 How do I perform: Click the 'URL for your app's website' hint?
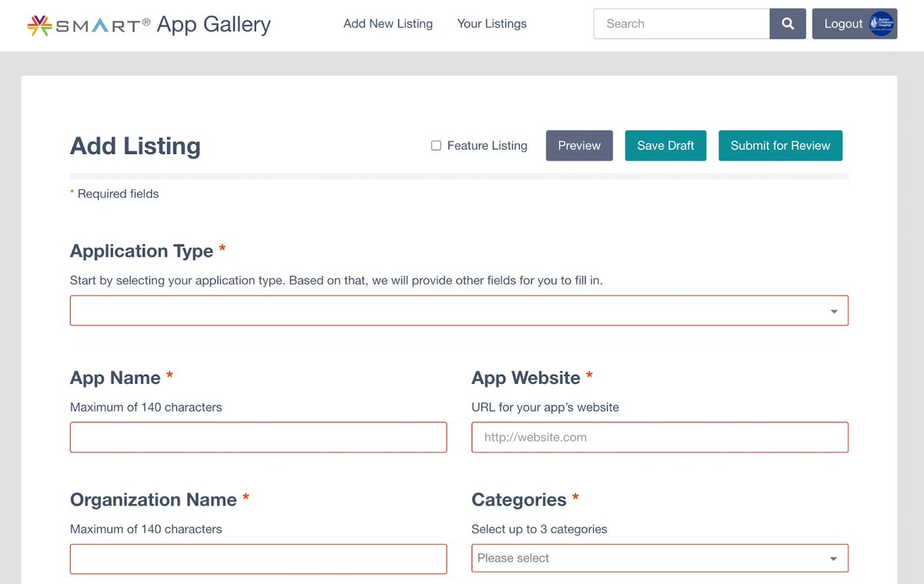tap(545, 407)
